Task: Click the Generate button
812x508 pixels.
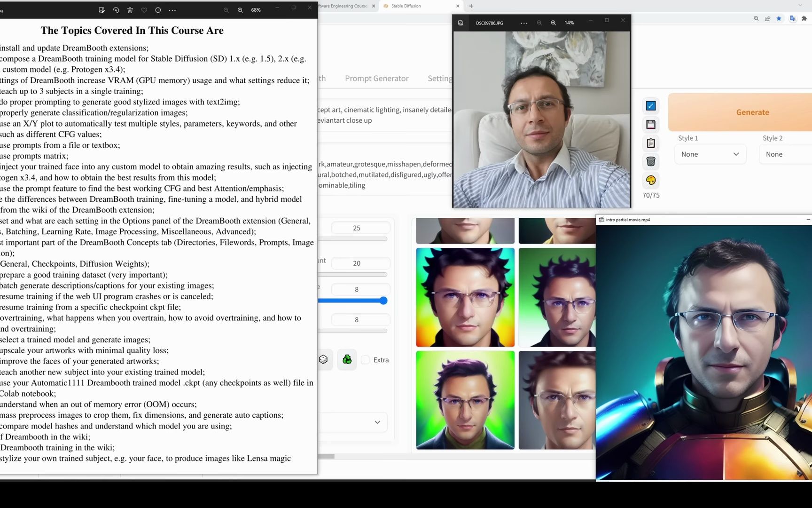Action: pos(752,112)
